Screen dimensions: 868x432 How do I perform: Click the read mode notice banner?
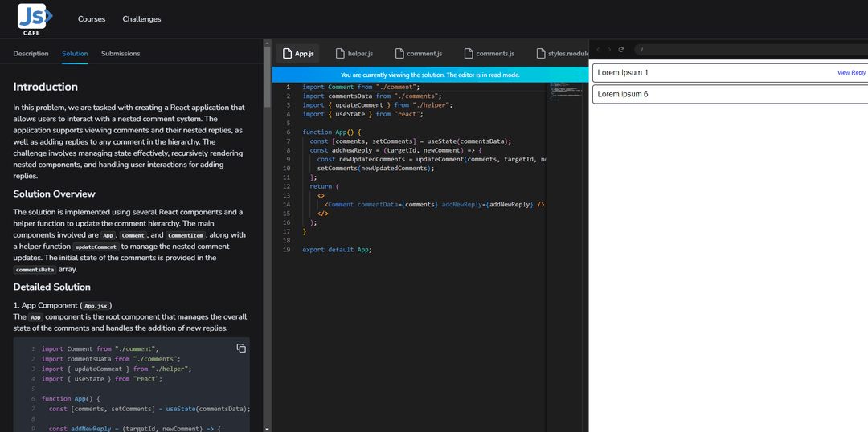pyautogui.click(x=430, y=75)
